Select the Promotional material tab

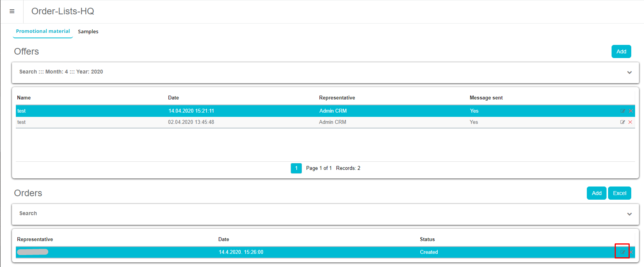43,31
